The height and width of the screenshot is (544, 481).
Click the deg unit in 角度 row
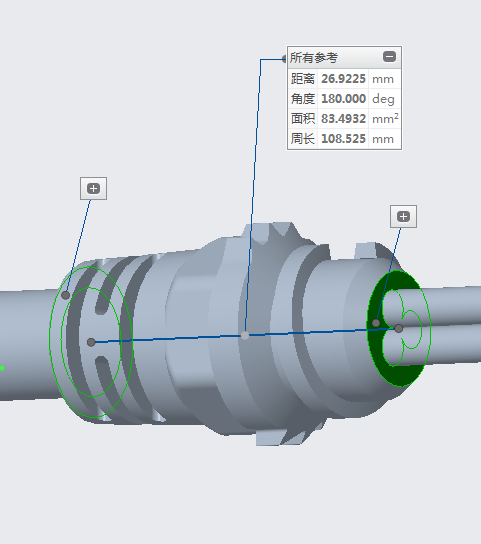click(383, 100)
